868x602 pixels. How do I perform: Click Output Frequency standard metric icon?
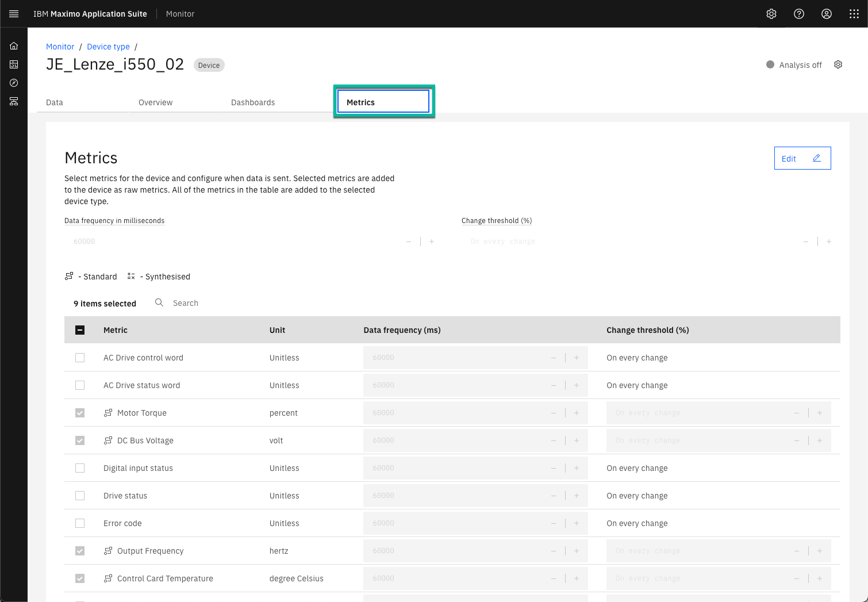tap(108, 551)
